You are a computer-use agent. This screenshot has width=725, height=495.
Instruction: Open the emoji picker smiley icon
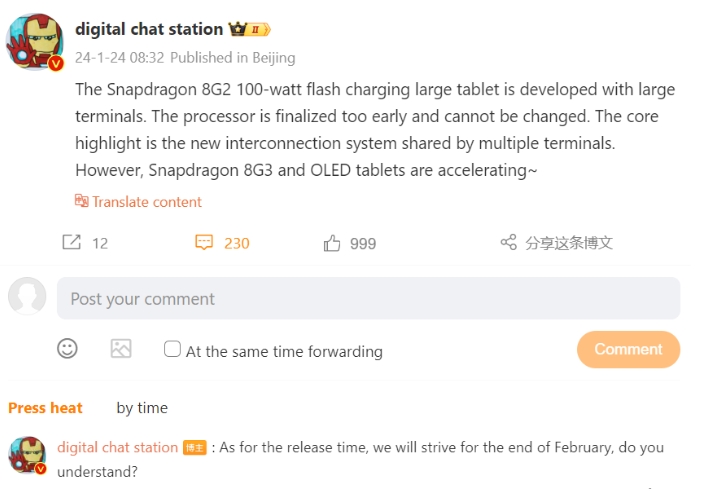coord(67,348)
